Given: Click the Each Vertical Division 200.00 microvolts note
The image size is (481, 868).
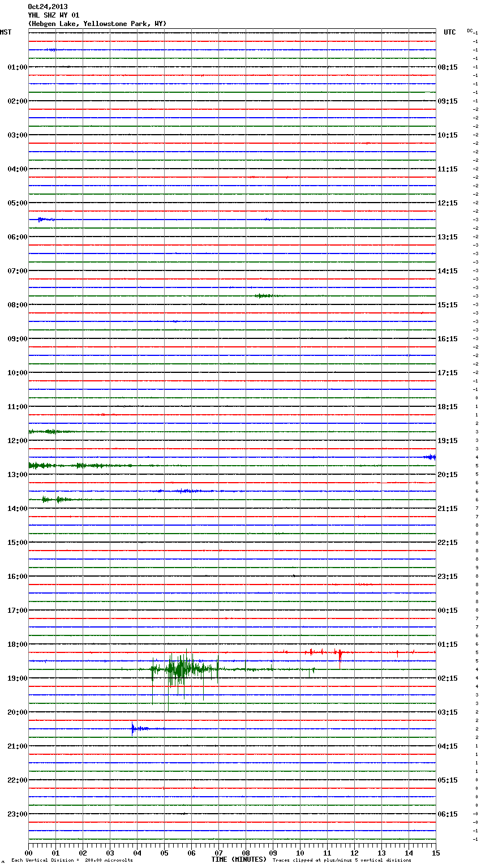Looking at the screenshot, I should click(x=72, y=861).
